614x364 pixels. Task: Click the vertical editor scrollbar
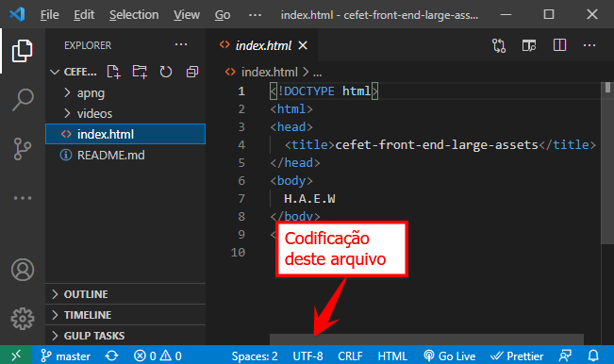[607, 164]
